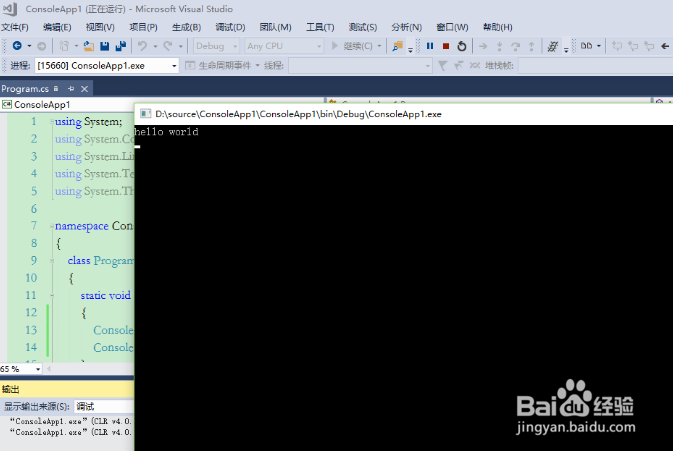
Task: Click the 'hello world' console output
Action: point(167,132)
